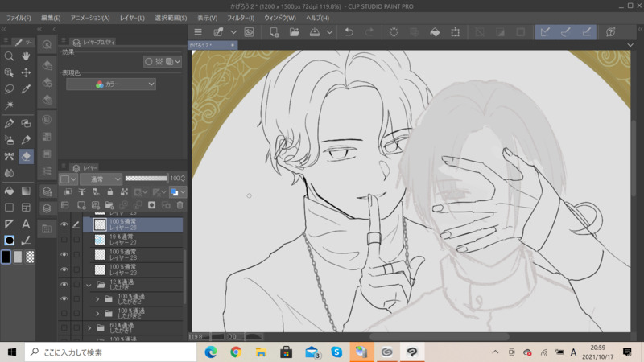Viewport: 644px width, 362px height.
Task: Click the Open file folder icon
Action: coord(294,32)
